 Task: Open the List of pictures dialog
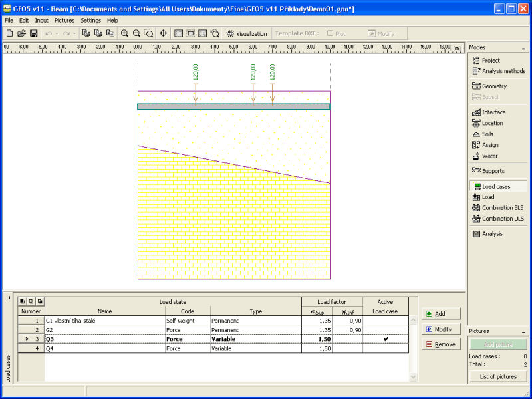point(497,376)
